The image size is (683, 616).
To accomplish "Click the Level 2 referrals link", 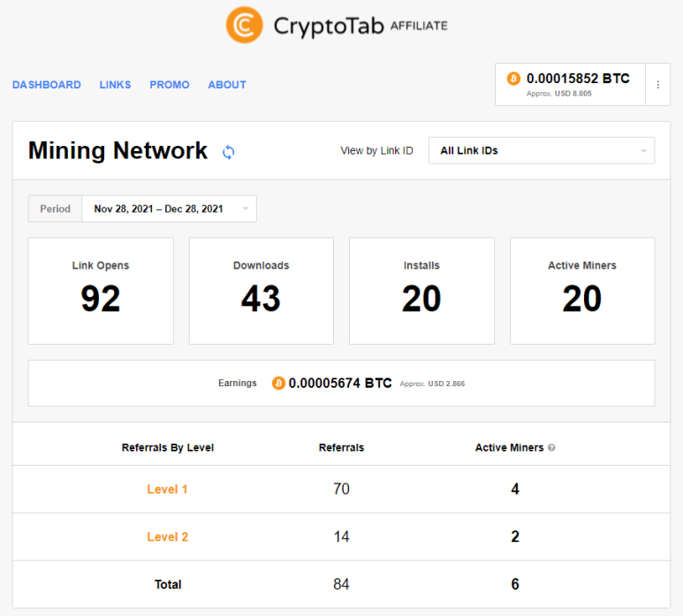I will click(167, 536).
